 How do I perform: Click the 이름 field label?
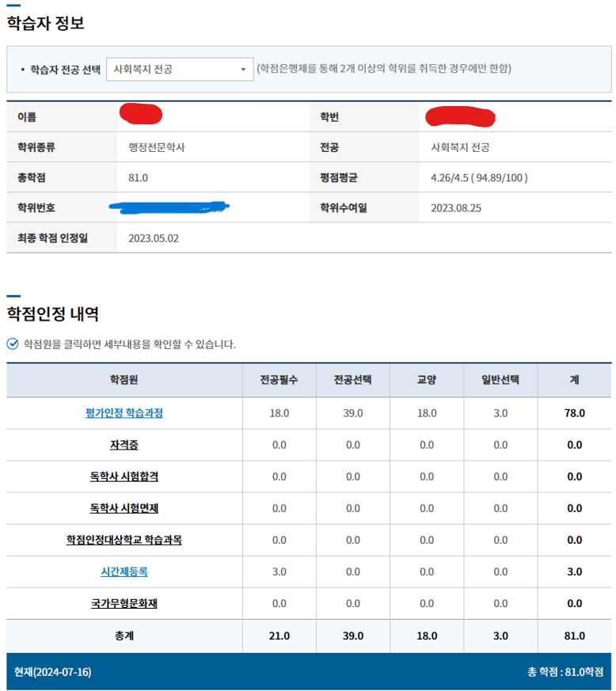(x=27, y=117)
